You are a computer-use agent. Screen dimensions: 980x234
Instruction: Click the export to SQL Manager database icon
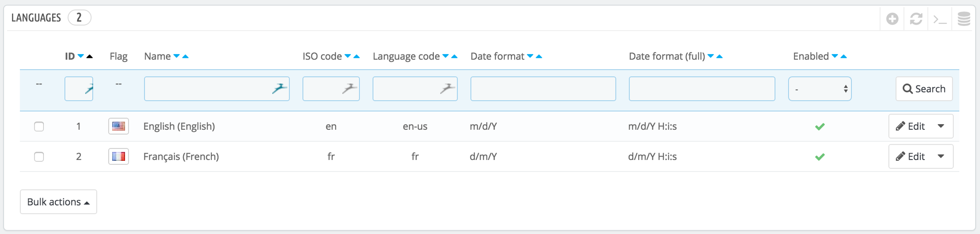click(963, 19)
